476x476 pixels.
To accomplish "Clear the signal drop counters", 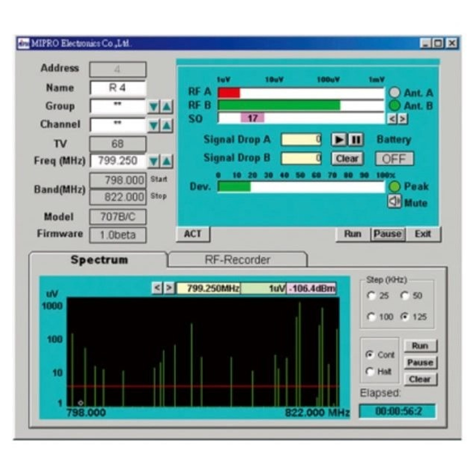I will [347, 158].
